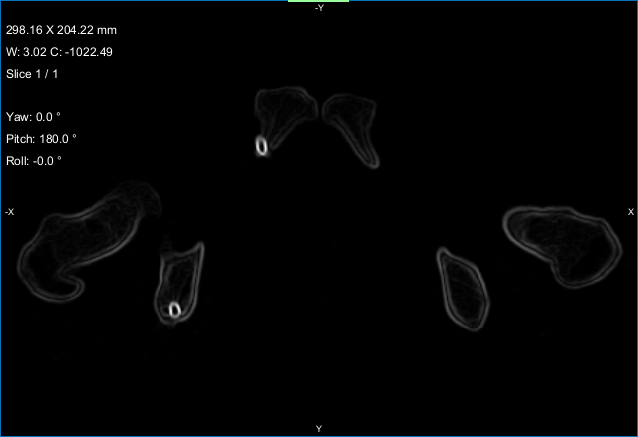Click the -X orientation marker on left

(x=9, y=212)
